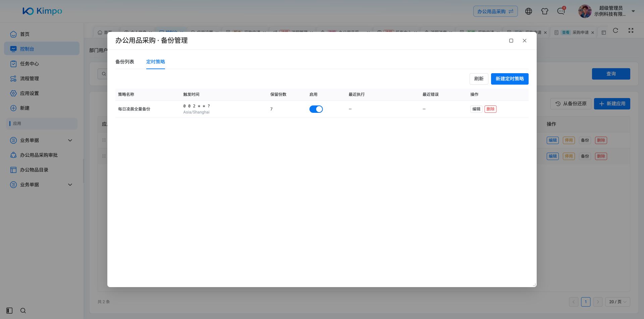Click 编辑 in first background application row
This screenshot has width=644, height=319.
(x=553, y=140)
